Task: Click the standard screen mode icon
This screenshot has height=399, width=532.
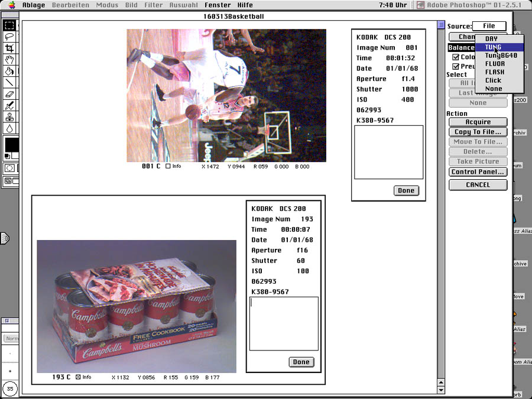Action: pyautogui.click(x=8, y=181)
